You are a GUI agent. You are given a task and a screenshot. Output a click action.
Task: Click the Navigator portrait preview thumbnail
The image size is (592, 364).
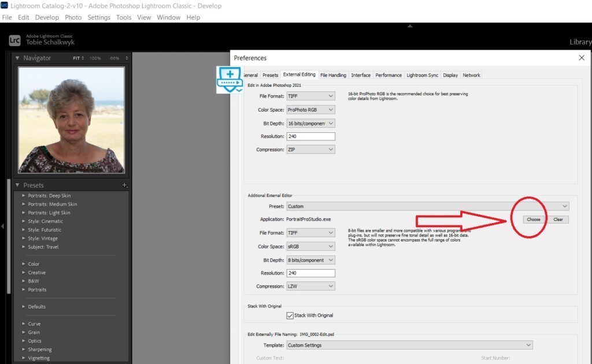(71, 120)
